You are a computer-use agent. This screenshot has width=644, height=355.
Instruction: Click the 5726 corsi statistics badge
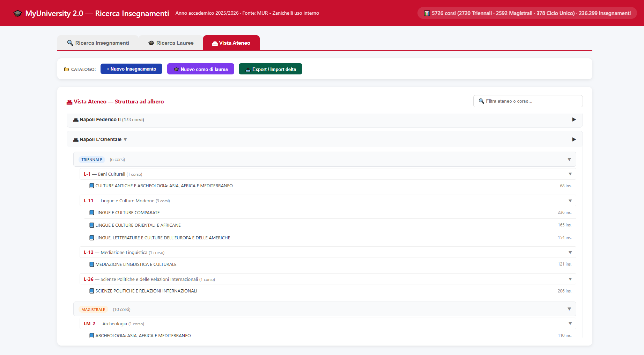[527, 13]
